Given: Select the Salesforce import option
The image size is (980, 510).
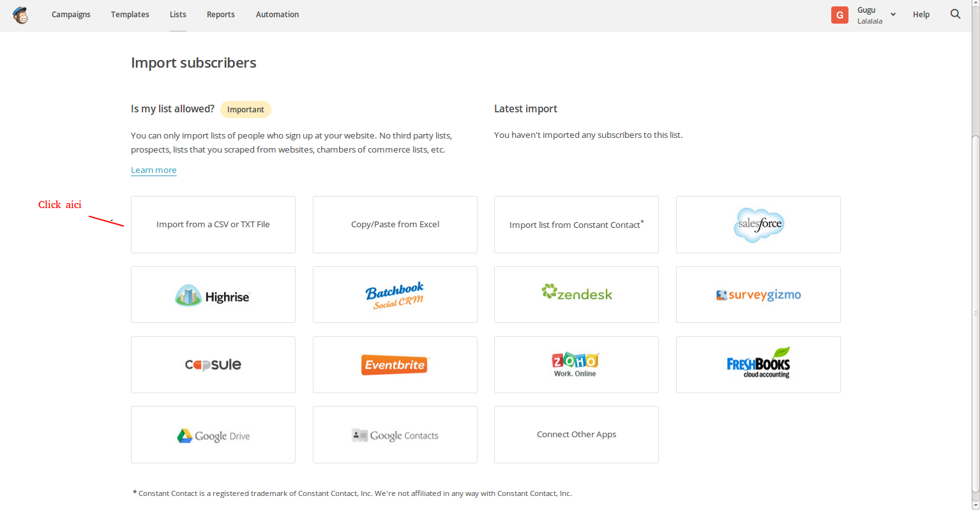Looking at the screenshot, I should coord(758,225).
